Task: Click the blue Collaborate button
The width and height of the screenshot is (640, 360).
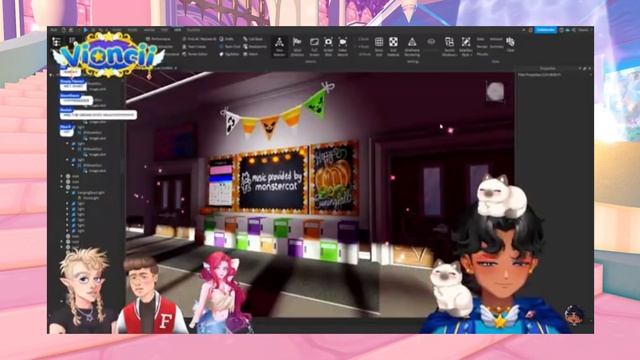Action: 546,30
